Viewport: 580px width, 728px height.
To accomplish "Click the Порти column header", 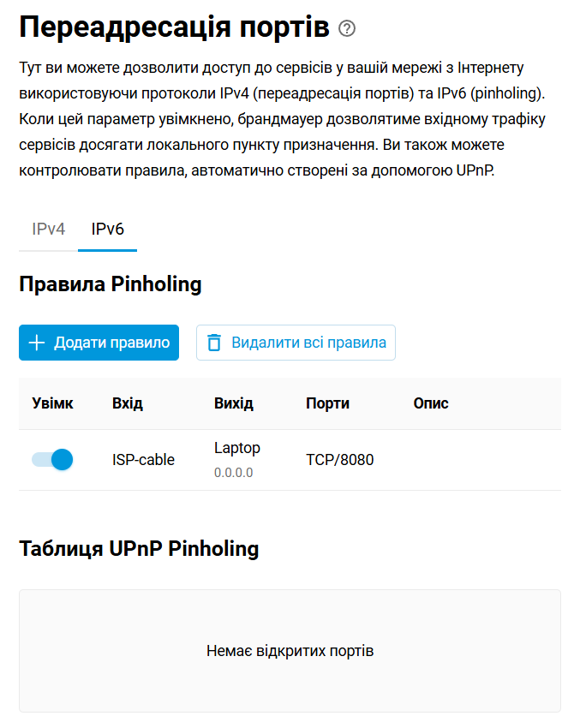I will [x=327, y=403].
